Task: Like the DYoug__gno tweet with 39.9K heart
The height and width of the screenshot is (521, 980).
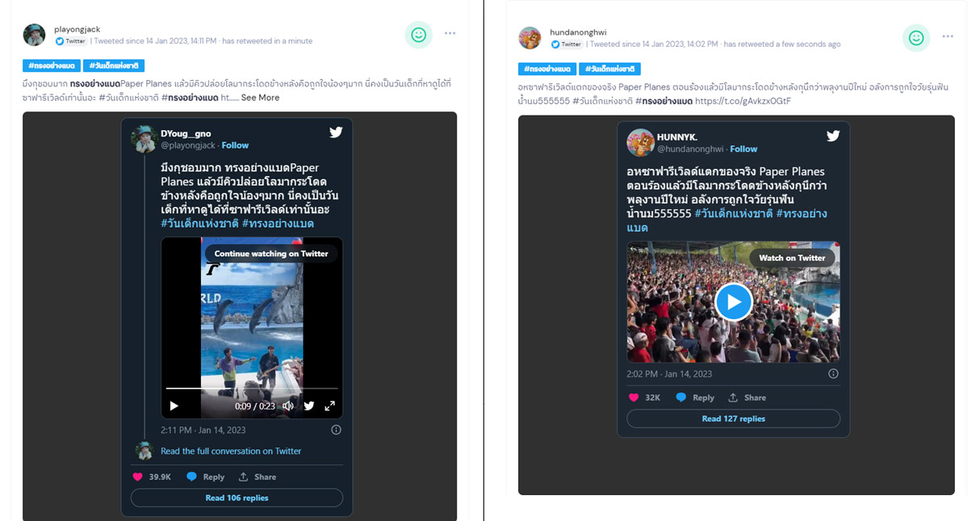Action: pyautogui.click(x=138, y=477)
